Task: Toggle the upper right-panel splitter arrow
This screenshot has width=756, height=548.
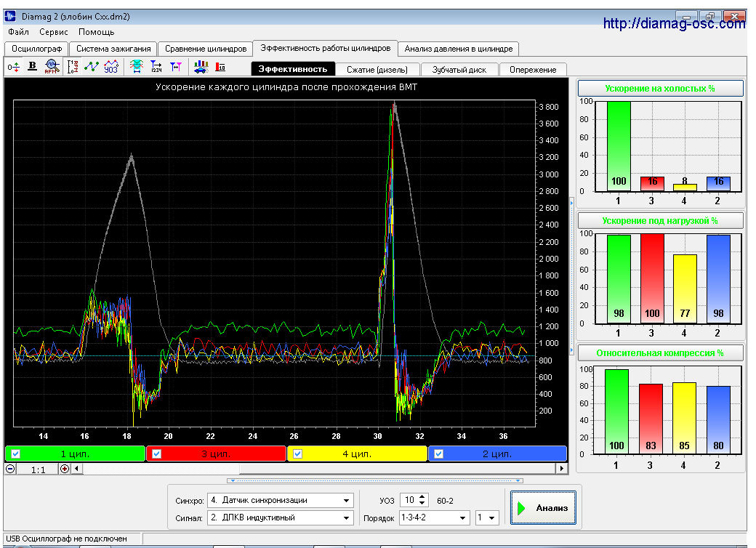Action: coord(572,204)
